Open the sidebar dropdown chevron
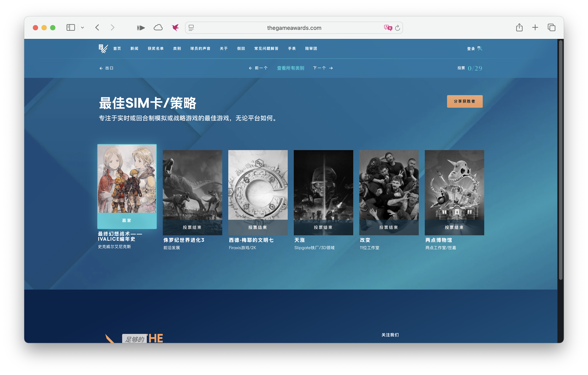 pos(83,28)
